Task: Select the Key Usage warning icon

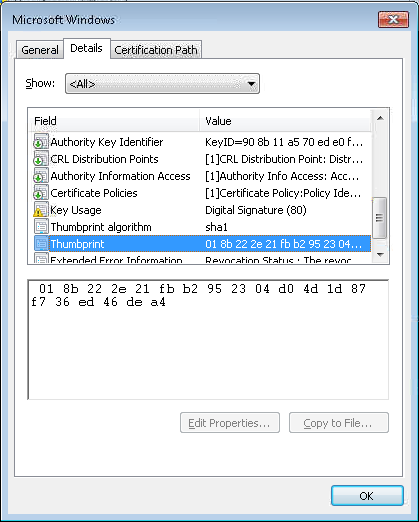Action: tap(41, 210)
